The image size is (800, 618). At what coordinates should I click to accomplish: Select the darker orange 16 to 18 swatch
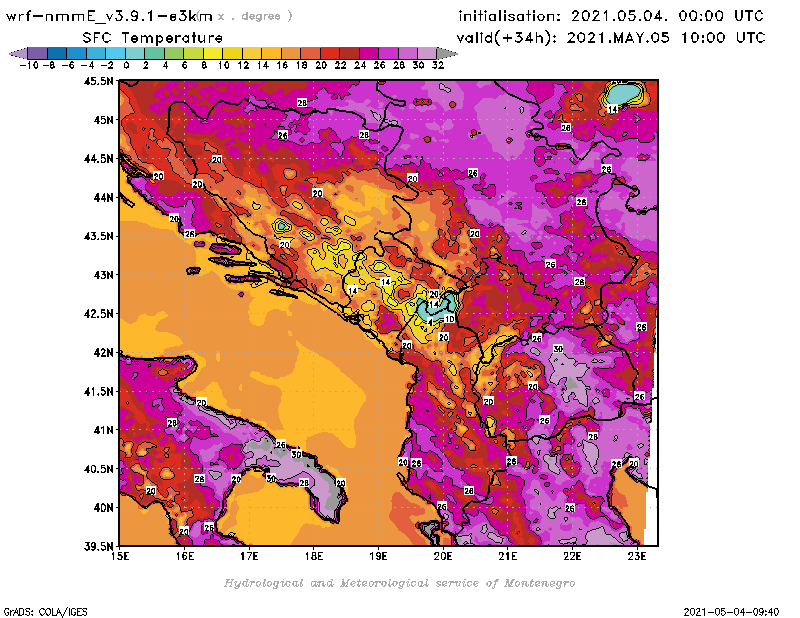pos(291,53)
